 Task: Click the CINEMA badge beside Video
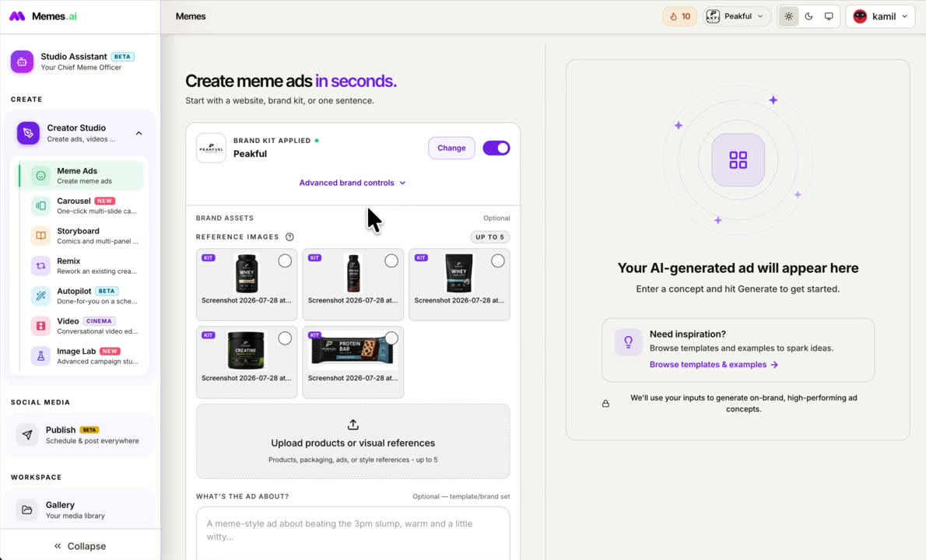point(99,321)
